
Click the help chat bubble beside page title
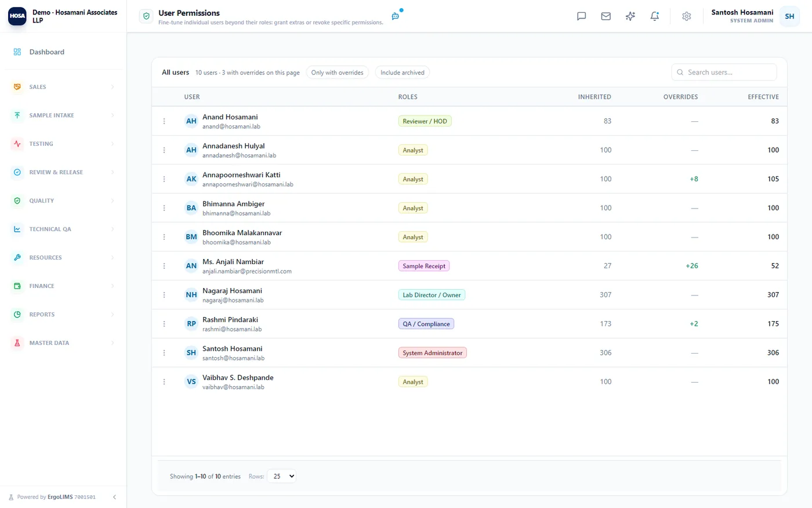click(396, 16)
